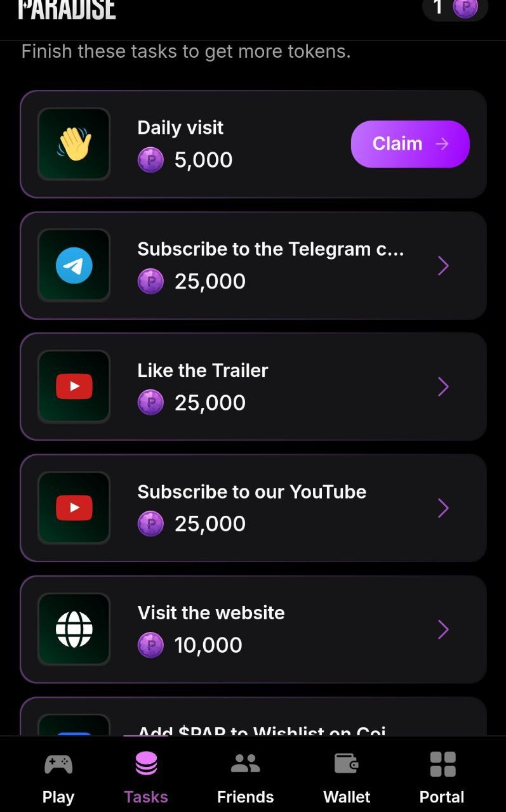Tap the Telegram paper plane icon
The image size is (506, 812).
pyautogui.click(x=74, y=265)
